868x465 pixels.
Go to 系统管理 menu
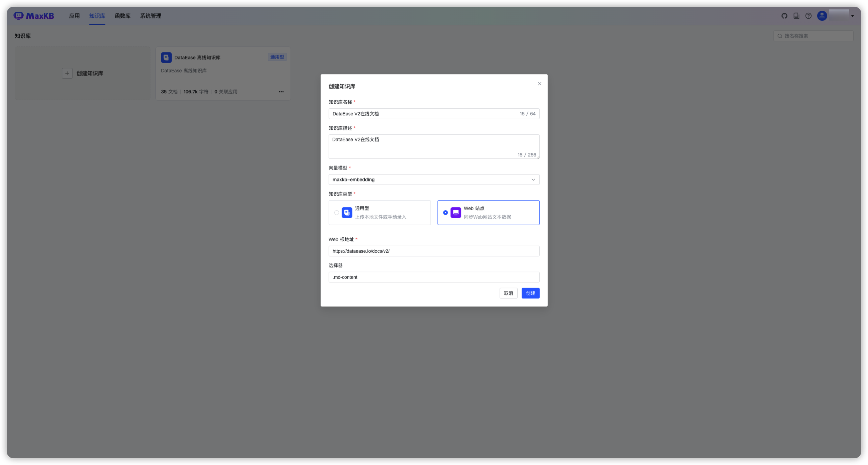click(x=150, y=16)
